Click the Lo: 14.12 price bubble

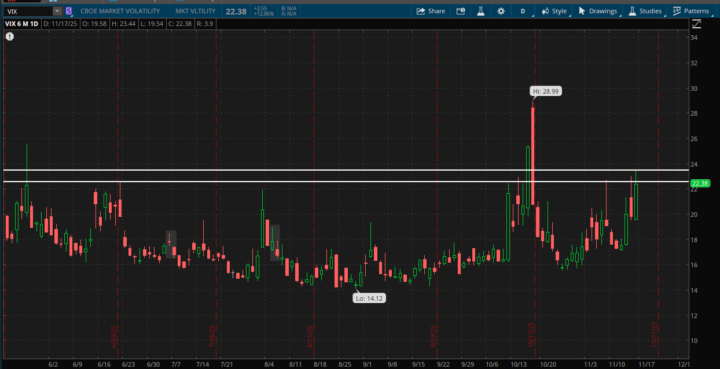(x=370, y=298)
